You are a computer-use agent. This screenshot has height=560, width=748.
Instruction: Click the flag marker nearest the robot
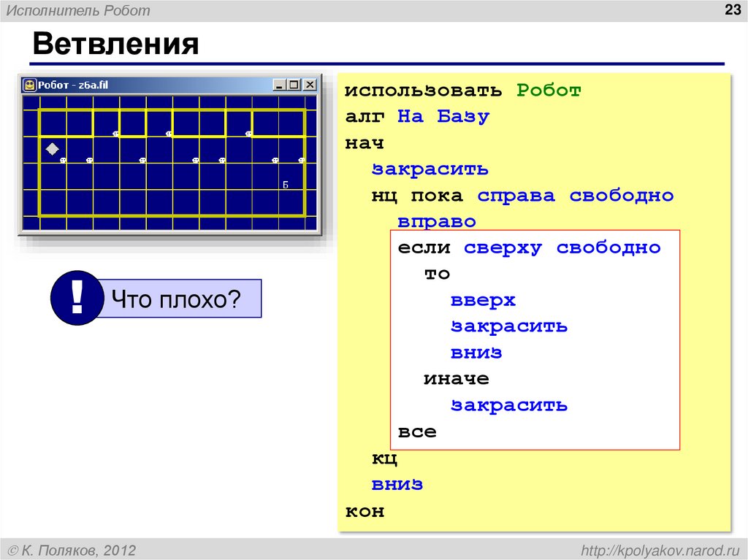[62, 160]
